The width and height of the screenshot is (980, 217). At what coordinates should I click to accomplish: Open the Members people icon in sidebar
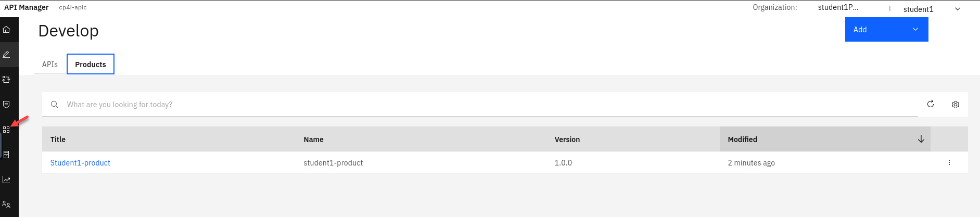click(7, 205)
